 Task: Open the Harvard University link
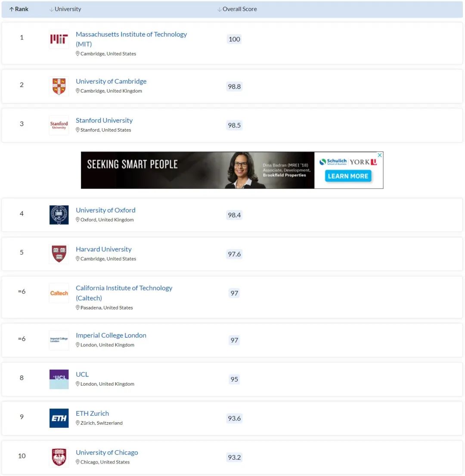pyautogui.click(x=104, y=249)
